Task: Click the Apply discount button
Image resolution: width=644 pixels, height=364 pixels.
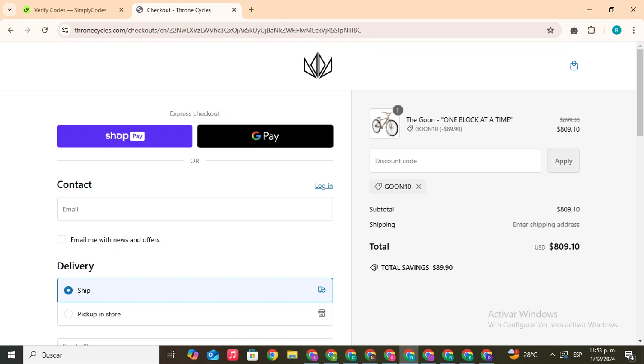Action: (563, 161)
